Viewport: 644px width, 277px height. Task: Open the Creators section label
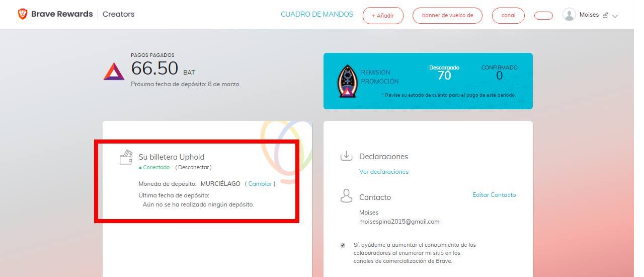point(118,14)
